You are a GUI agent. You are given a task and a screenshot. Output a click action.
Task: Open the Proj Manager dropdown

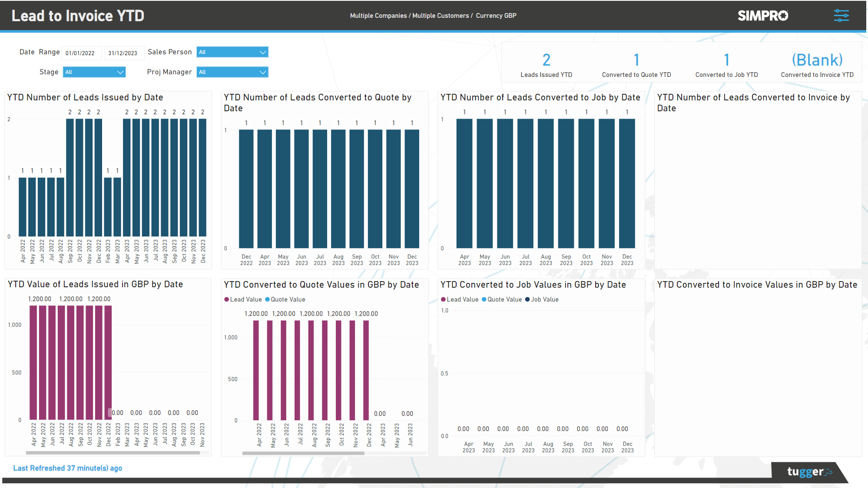click(x=232, y=72)
